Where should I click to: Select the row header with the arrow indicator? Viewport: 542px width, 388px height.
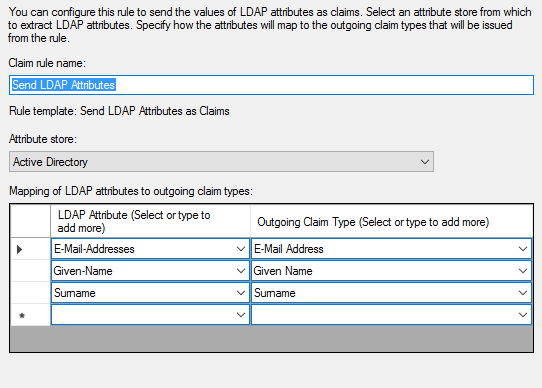pos(30,249)
